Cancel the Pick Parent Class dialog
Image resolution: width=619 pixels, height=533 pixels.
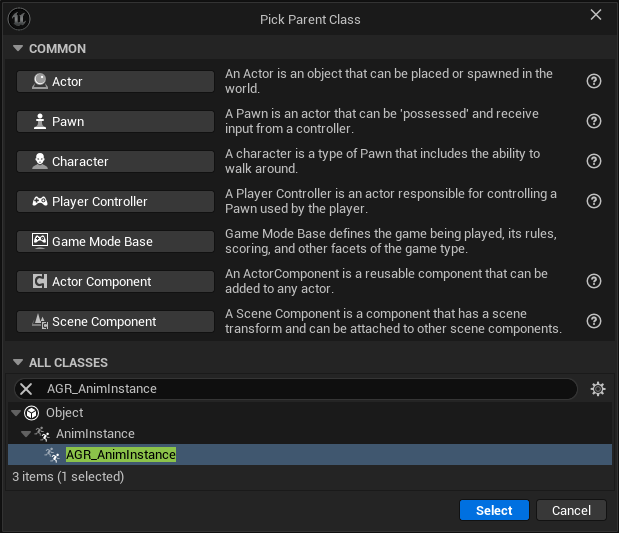[571, 510]
